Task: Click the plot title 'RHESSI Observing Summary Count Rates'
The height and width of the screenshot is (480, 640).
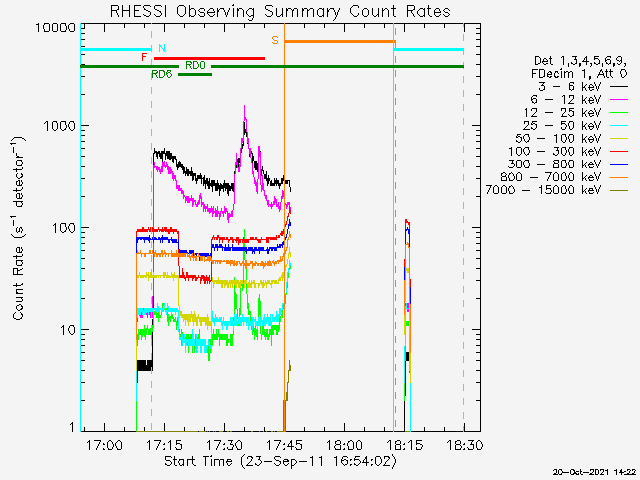Action: (x=280, y=11)
